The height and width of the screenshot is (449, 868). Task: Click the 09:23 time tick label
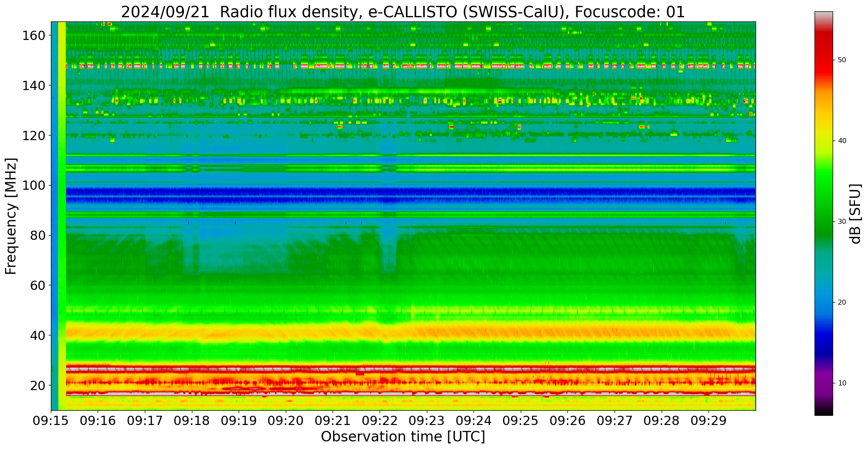(427, 421)
